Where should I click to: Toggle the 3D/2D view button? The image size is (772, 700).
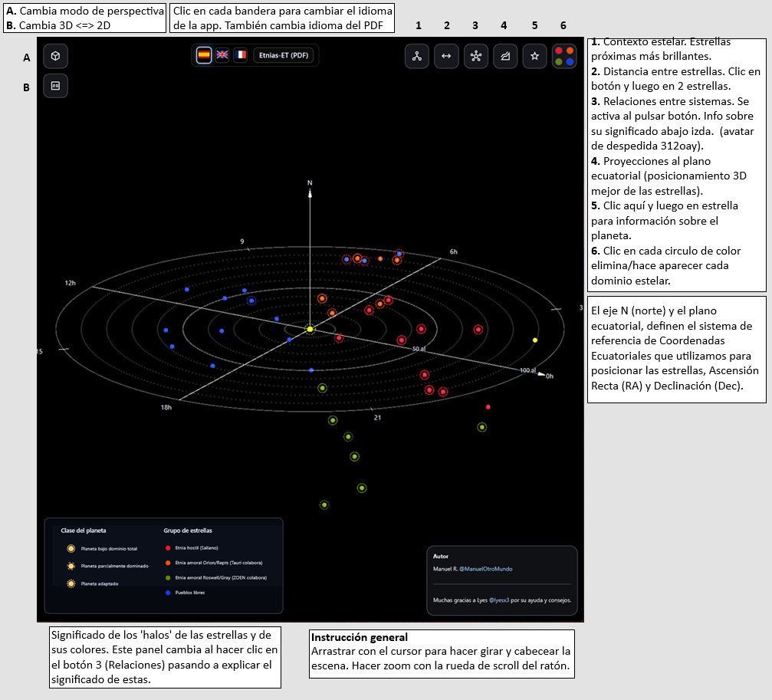click(55, 86)
